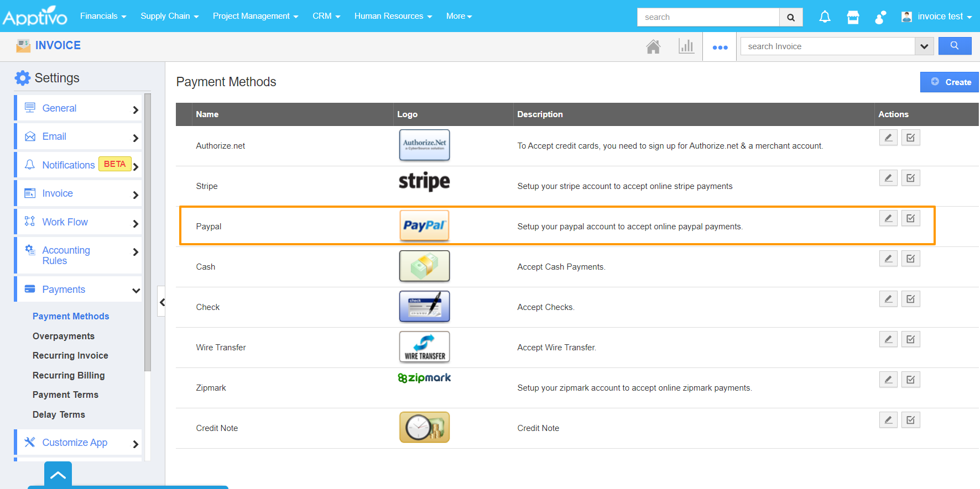Image resolution: width=980 pixels, height=489 pixels.
Task: Click the blue search Invoice button
Action: pos(955,46)
